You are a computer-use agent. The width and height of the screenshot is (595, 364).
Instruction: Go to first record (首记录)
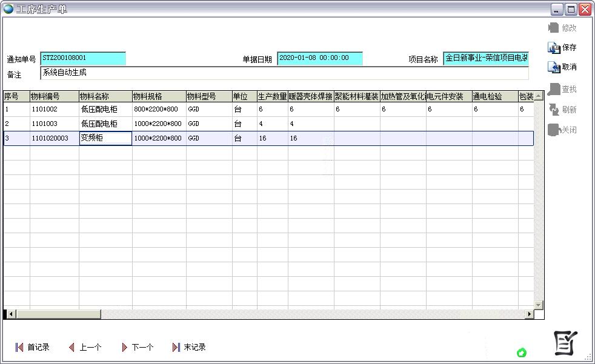[x=32, y=347]
